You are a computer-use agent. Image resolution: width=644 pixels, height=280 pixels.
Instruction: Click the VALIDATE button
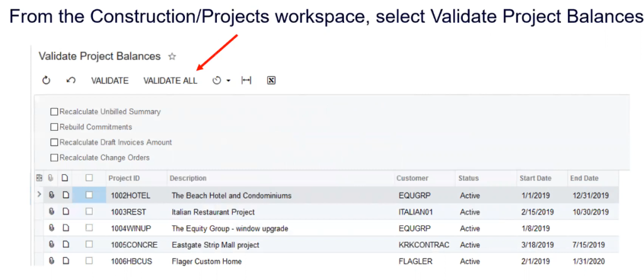coord(109,81)
